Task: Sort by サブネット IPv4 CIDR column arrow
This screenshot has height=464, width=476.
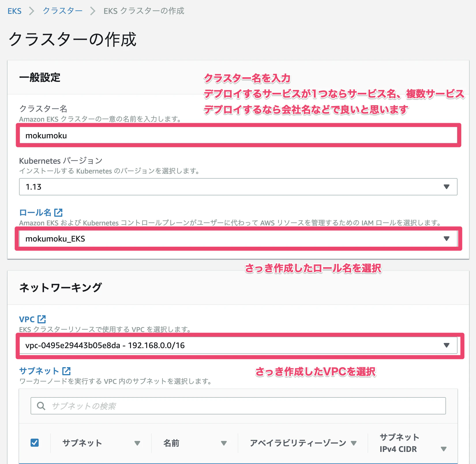Action: coord(444,449)
